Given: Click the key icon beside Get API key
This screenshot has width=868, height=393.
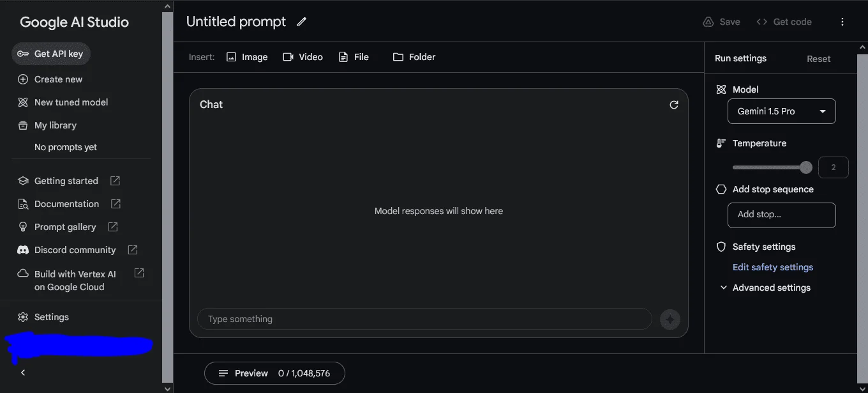Looking at the screenshot, I should click(23, 54).
